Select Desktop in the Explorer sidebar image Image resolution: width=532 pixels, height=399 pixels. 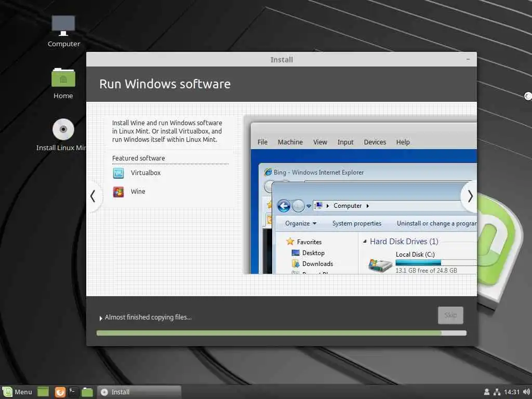(x=308, y=253)
